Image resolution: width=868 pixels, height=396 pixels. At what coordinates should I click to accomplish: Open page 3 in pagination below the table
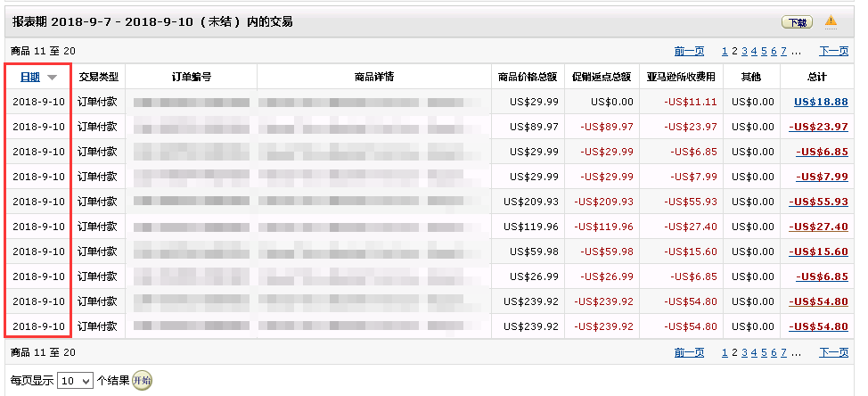tap(744, 352)
